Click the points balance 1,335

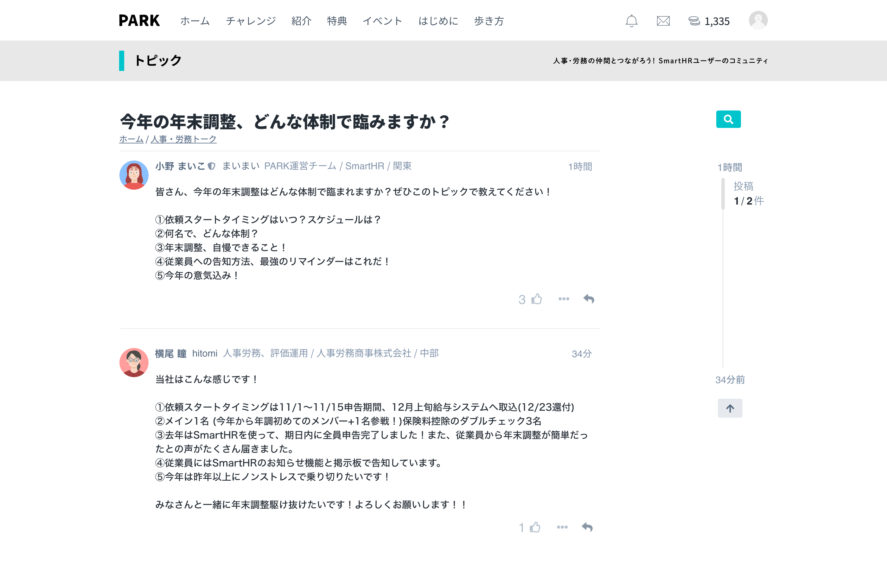(717, 22)
